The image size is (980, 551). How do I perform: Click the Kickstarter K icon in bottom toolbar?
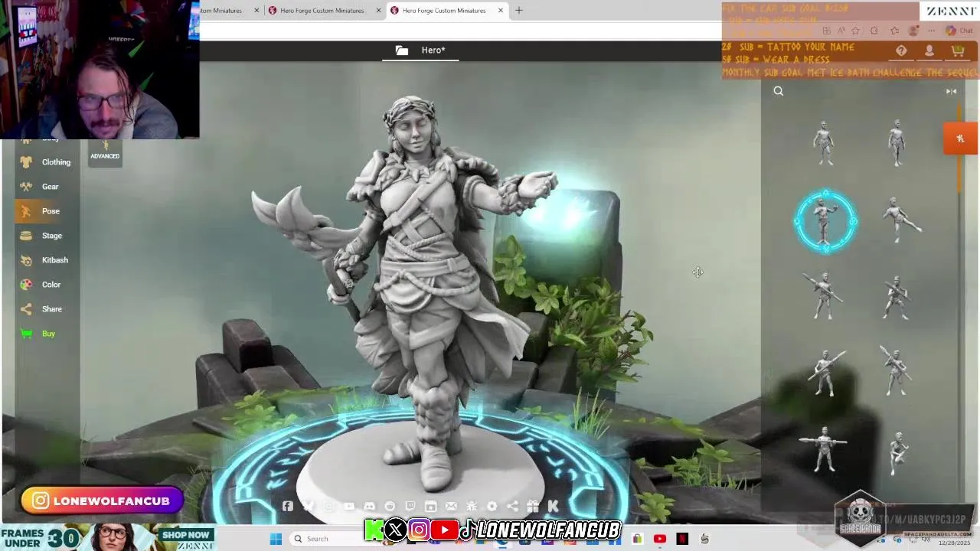pos(553,507)
